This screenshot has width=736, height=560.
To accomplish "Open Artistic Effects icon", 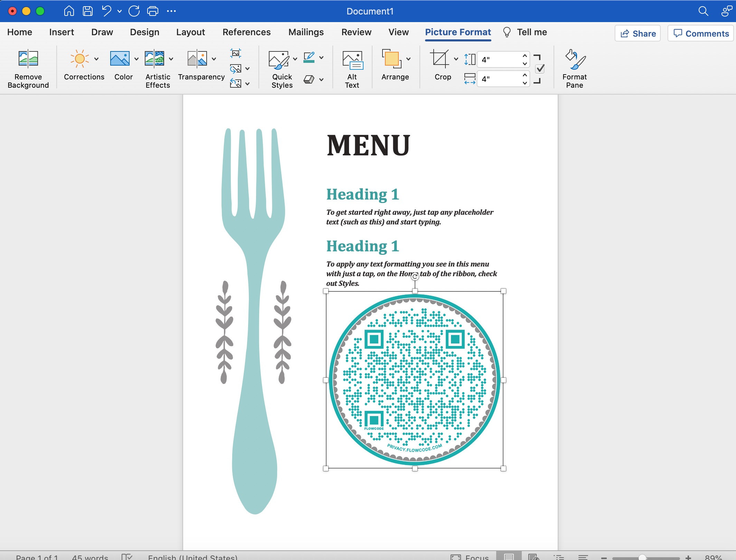I will (154, 58).
